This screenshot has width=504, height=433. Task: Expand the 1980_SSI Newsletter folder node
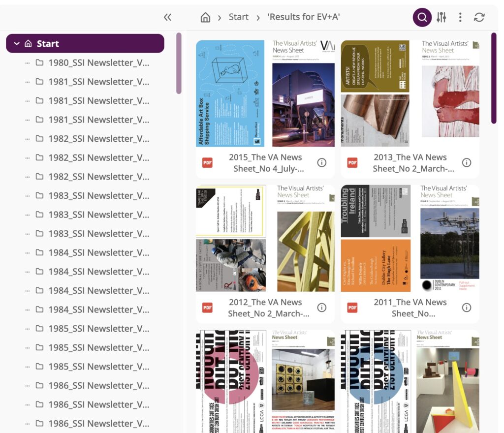(28, 62)
